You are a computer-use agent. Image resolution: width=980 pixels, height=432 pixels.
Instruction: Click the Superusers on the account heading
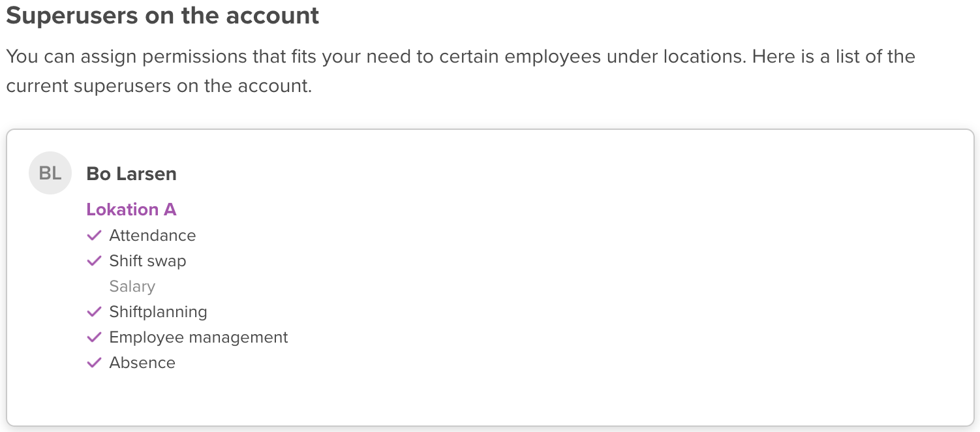coord(162,16)
